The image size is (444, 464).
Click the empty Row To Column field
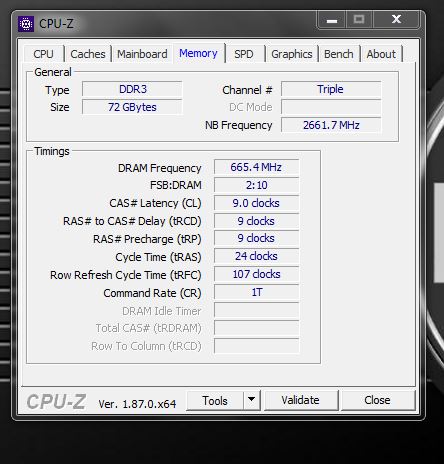tap(256, 346)
